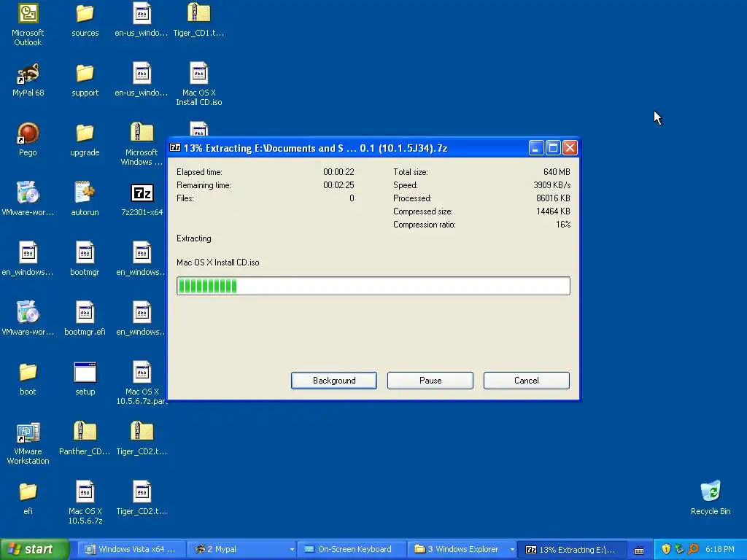
Task: Click the green extraction progress bar
Action: tap(373, 286)
